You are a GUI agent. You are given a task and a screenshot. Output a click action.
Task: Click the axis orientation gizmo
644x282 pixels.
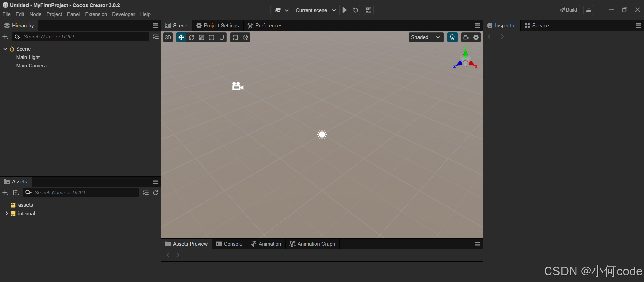[x=465, y=58]
